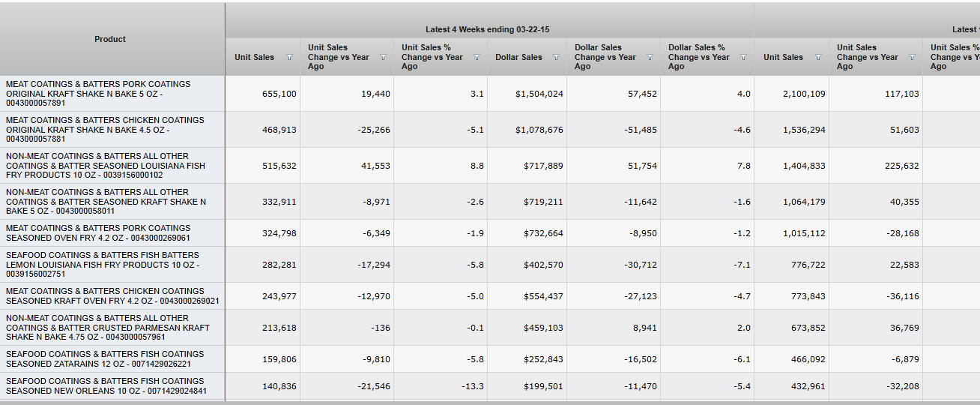
Task: Click the Product column header
Action: pos(110,39)
